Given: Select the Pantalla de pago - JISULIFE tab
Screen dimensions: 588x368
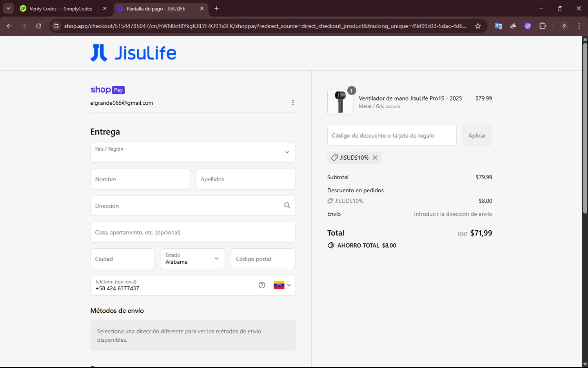Looking at the screenshot, I should coord(156,8).
